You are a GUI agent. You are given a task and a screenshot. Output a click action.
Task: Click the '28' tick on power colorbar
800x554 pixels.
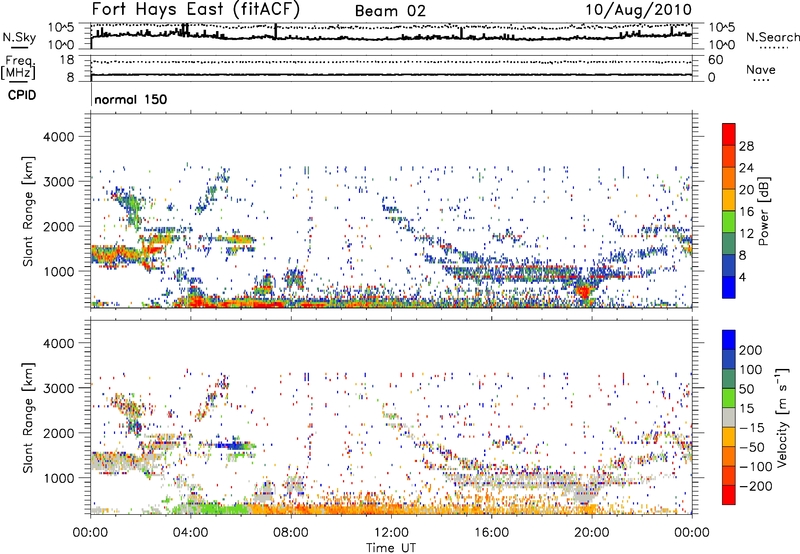pos(746,146)
